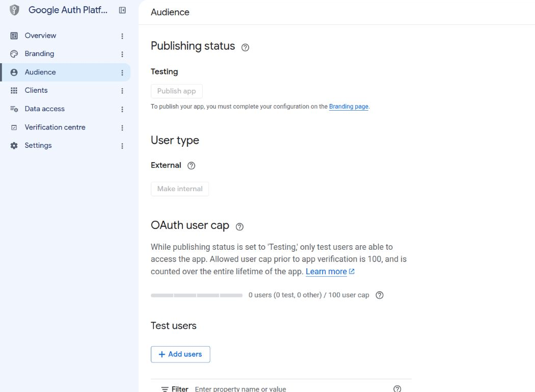Click the Testing status text

(165, 72)
